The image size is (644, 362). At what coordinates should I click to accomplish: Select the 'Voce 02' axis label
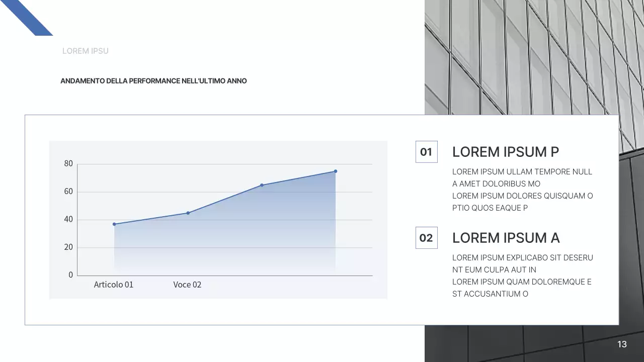point(187,285)
